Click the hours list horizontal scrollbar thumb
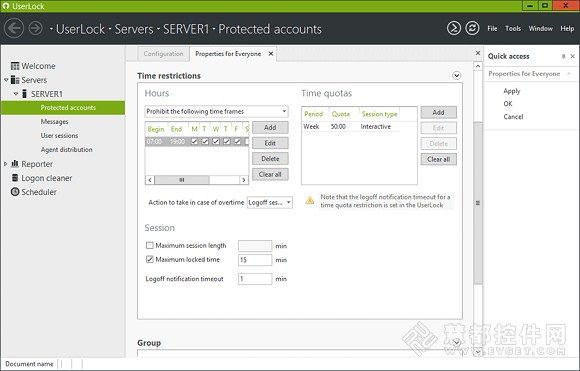 (x=182, y=180)
